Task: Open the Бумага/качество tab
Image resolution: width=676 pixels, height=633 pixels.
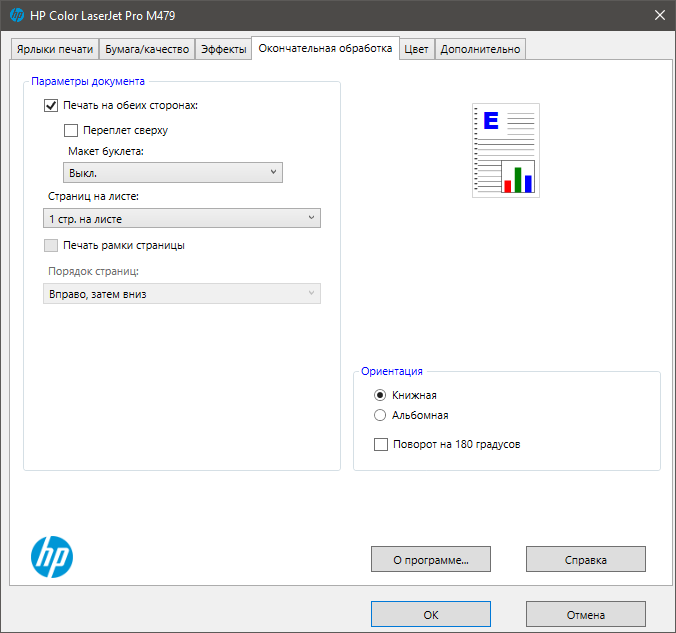Action: [x=147, y=49]
